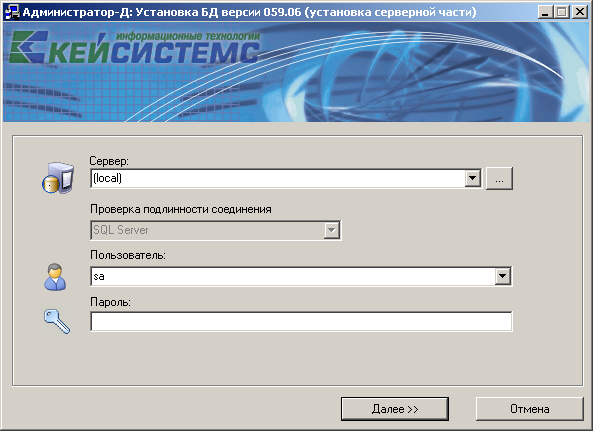Click the user avatar icon

point(55,277)
